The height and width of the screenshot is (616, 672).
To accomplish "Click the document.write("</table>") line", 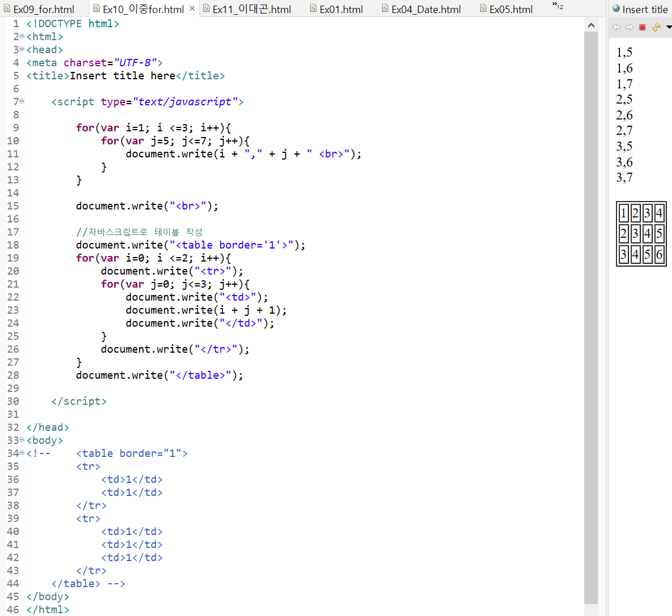I will (x=160, y=375).
